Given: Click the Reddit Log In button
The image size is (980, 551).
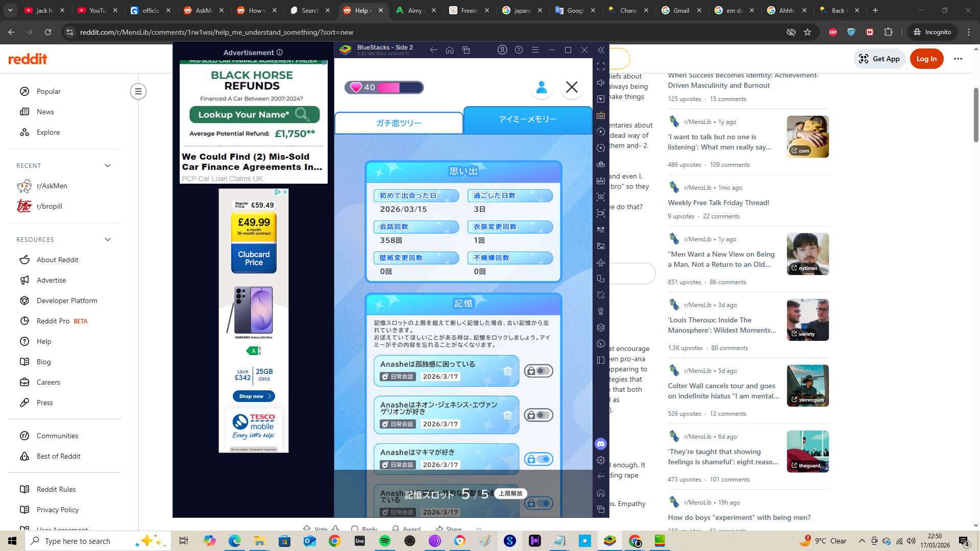Looking at the screenshot, I should pyautogui.click(x=926, y=59).
